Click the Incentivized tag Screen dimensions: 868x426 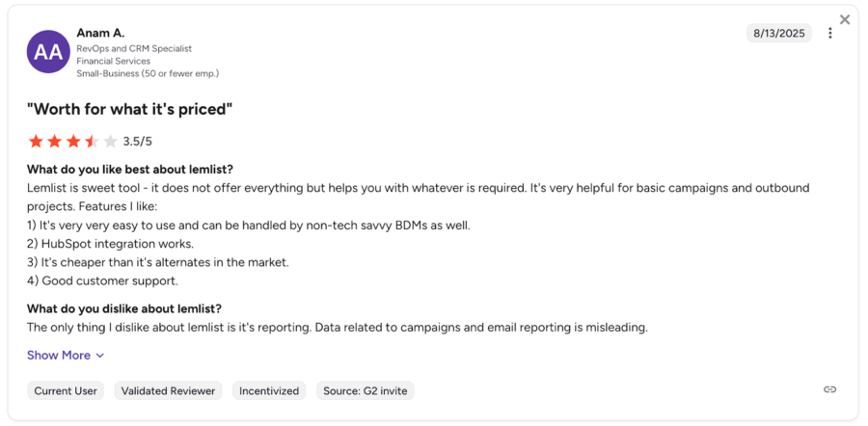tap(267, 390)
